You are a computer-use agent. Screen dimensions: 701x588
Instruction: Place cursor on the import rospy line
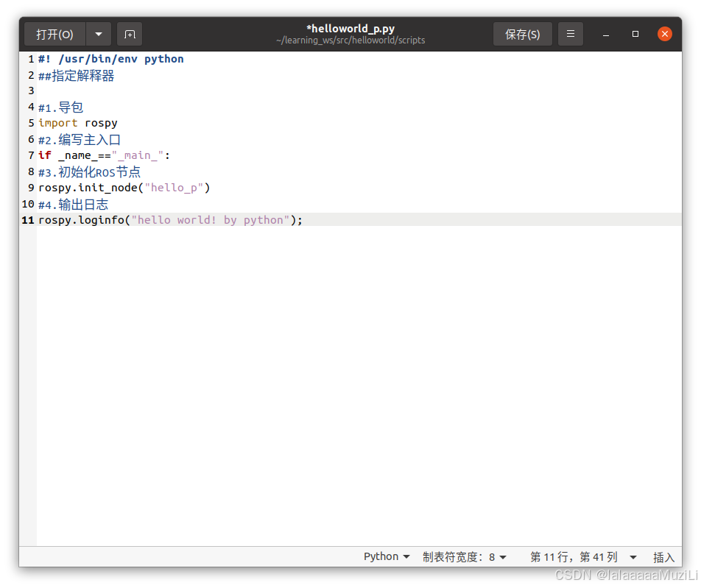click(77, 123)
